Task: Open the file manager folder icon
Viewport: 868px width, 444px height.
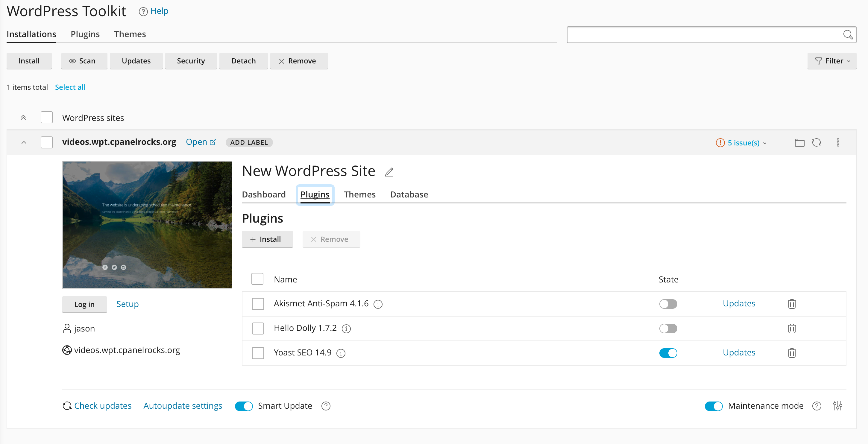Action: click(799, 142)
